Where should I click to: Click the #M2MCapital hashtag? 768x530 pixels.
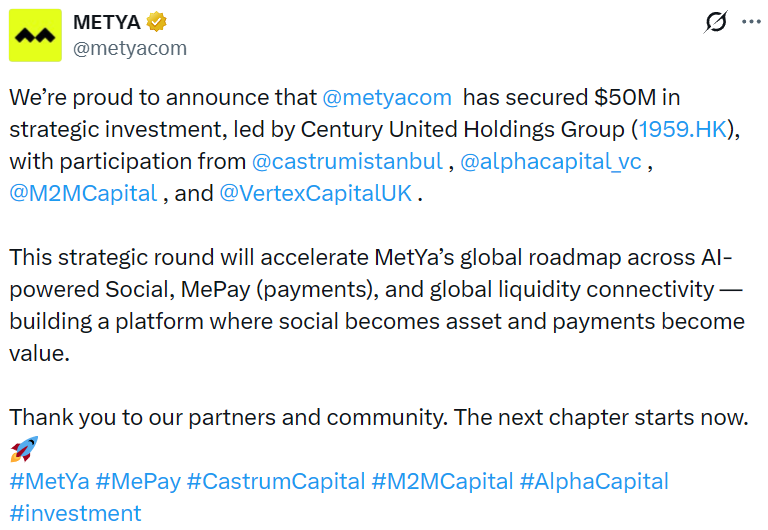tap(442, 481)
